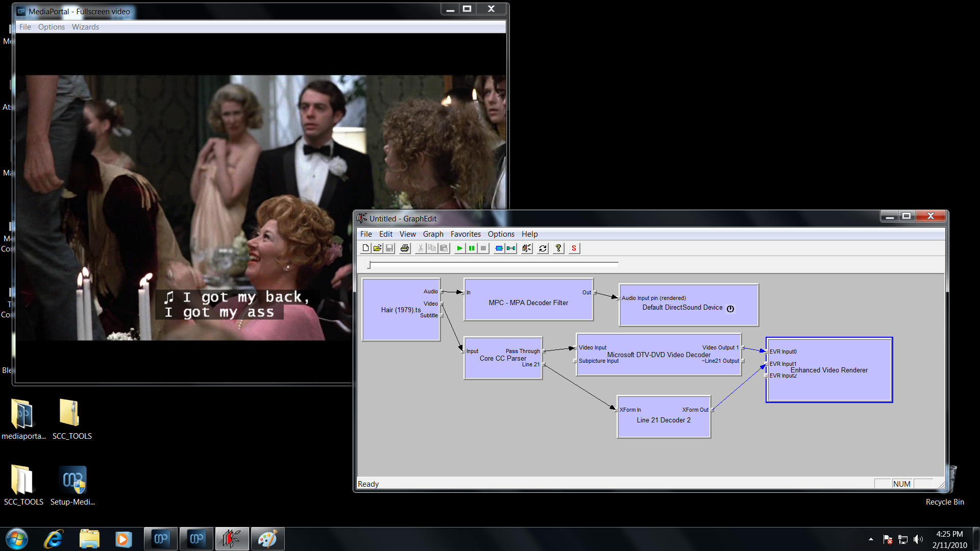This screenshot has height=551, width=980.
Task: Pause the filter graph
Action: point(472,248)
